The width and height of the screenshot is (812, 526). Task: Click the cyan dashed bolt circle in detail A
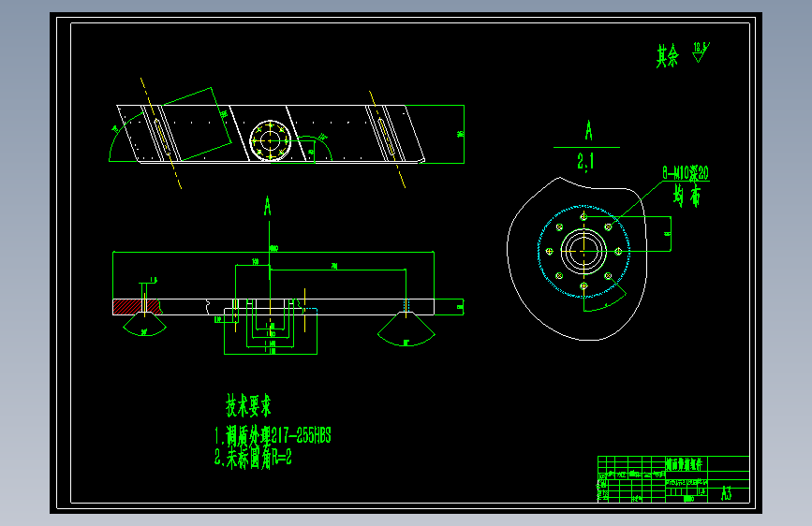583,252
